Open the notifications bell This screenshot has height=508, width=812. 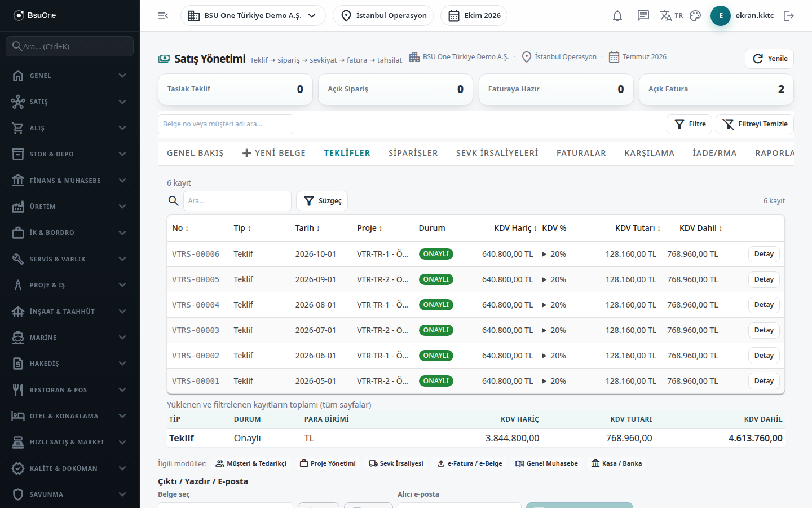[x=617, y=16]
